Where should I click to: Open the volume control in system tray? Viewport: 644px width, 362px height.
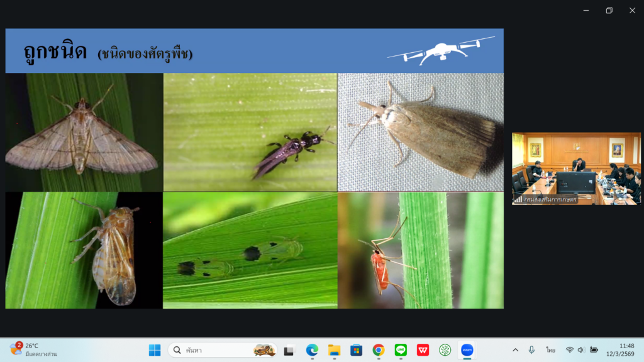[x=580, y=350]
